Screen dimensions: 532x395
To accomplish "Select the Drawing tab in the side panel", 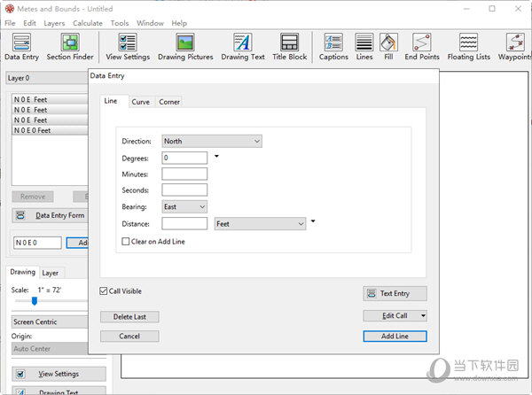I will [22, 272].
